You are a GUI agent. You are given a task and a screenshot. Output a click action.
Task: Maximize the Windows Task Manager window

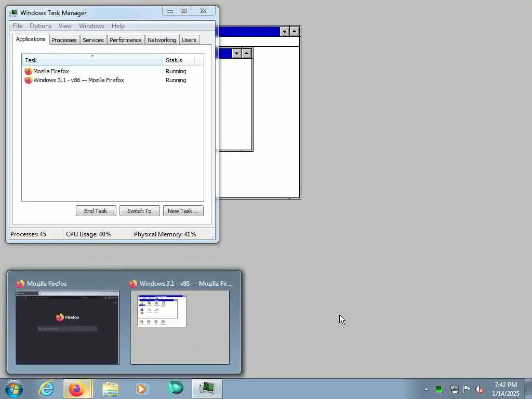[x=184, y=11]
